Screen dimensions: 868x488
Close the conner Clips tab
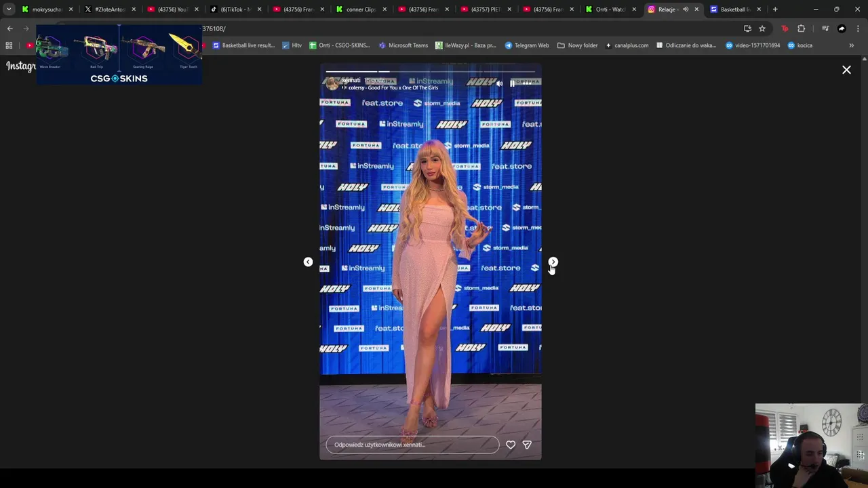[384, 9]
